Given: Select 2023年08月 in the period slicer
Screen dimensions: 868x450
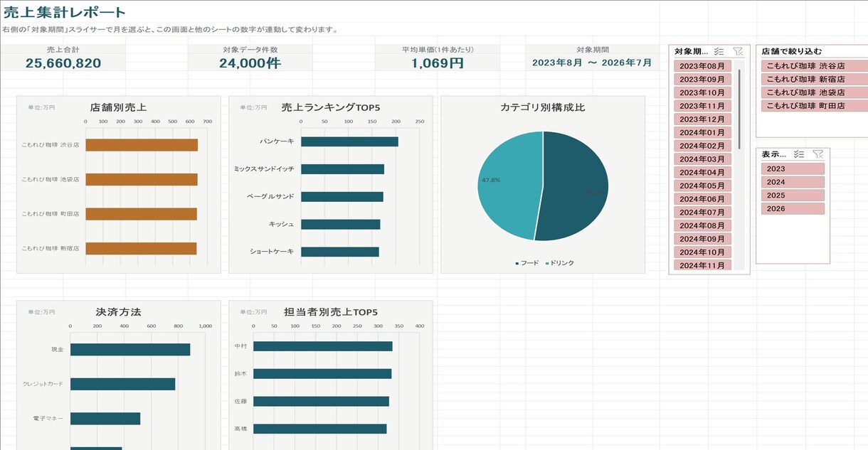Looking at the screenshot, I should click(702, 66).
